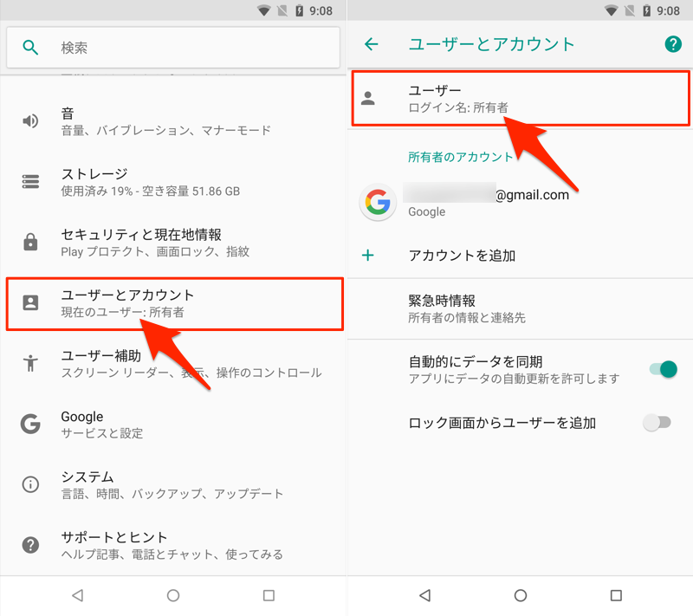Tap the help question mark in the header
The image size is (693, 616).
pos(673,43)
